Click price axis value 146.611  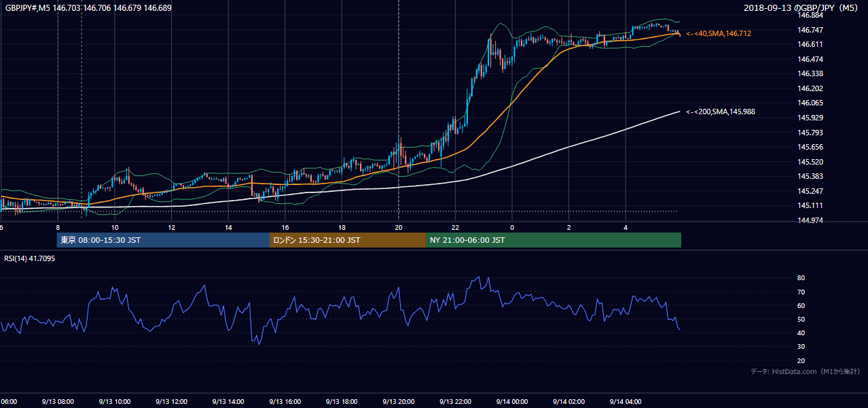pyautogui.click(x=810, y=44)
